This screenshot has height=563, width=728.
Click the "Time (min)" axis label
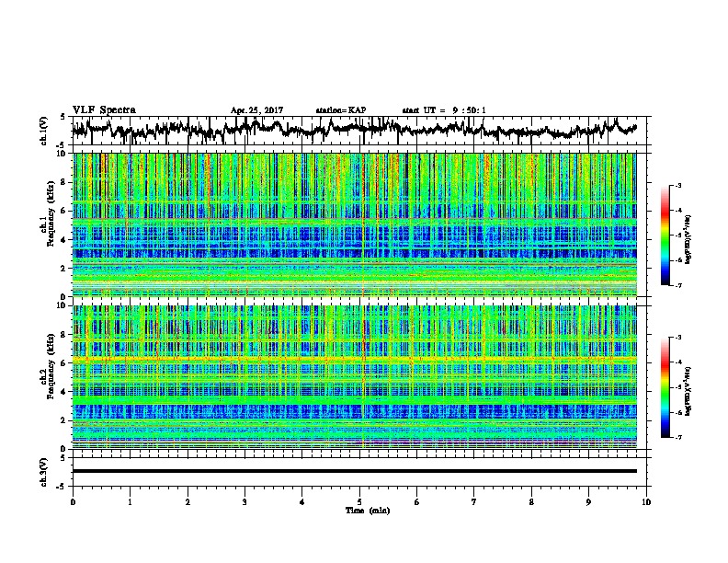[368, 511]
